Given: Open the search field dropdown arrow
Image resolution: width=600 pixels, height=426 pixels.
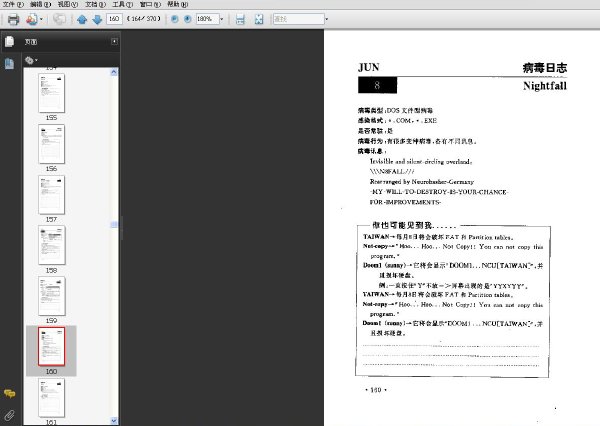Looking at the screenshot, I should [326, 19].
